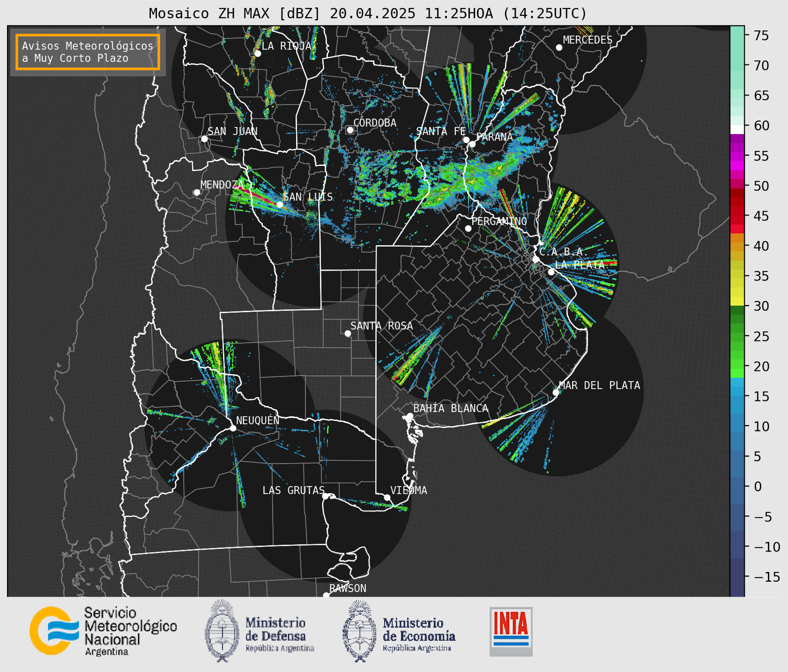Click the −5 scale label
The height and width of the screenshot is (672, 788).
[x=762, y=517]
